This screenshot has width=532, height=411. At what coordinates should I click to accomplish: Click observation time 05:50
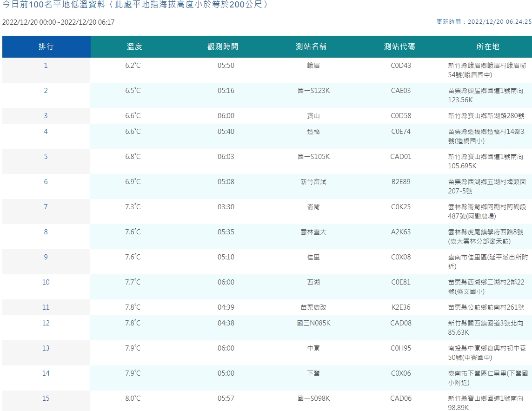click(x=226, y=66)
